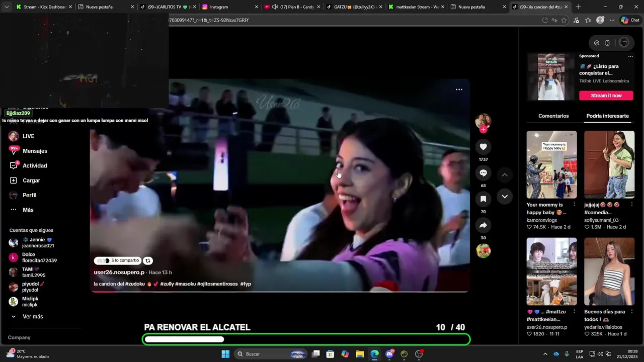Open new browser tab plus button

[x=578, y=7]
